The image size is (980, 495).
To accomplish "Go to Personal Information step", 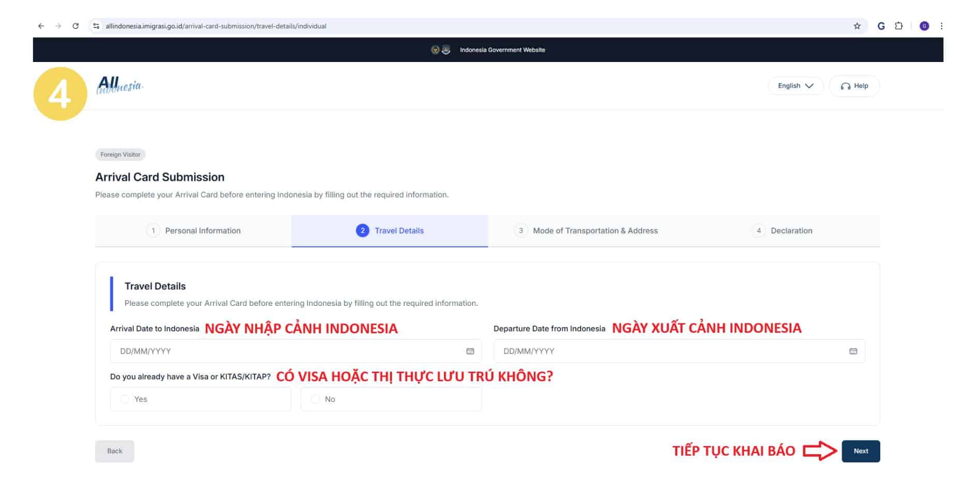I will pyautogui.click(x=194, y=231).
